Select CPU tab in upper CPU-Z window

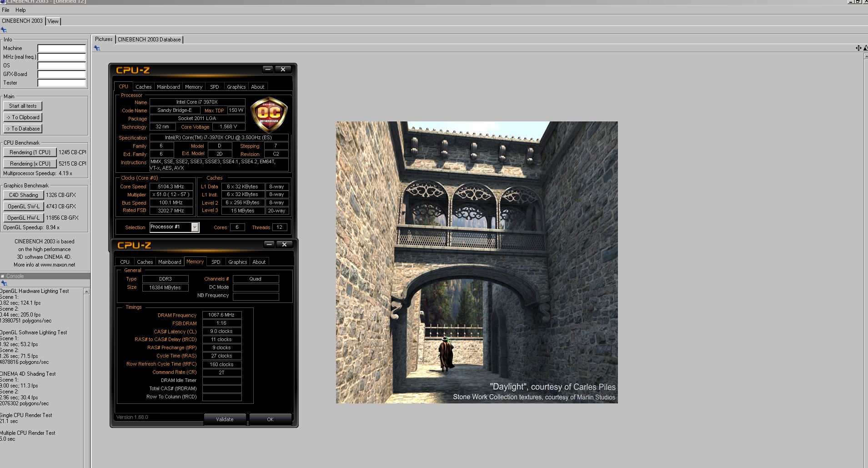point(123,86)
